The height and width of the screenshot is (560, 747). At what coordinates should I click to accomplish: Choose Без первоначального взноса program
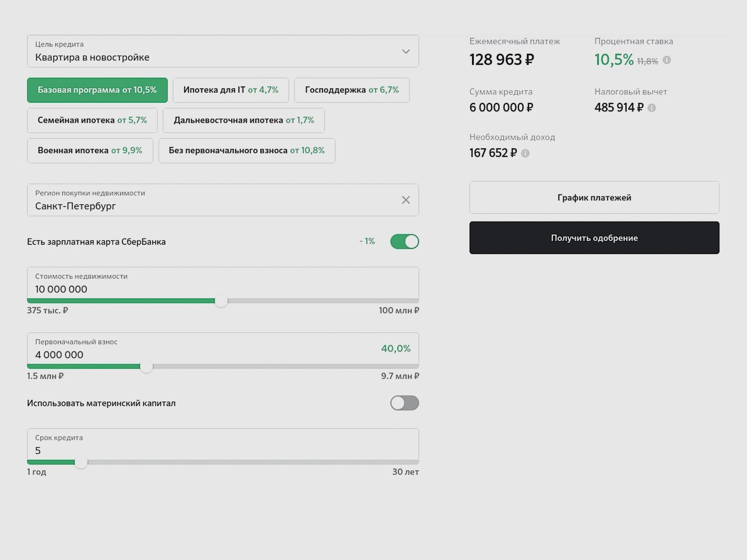point(247,151)
